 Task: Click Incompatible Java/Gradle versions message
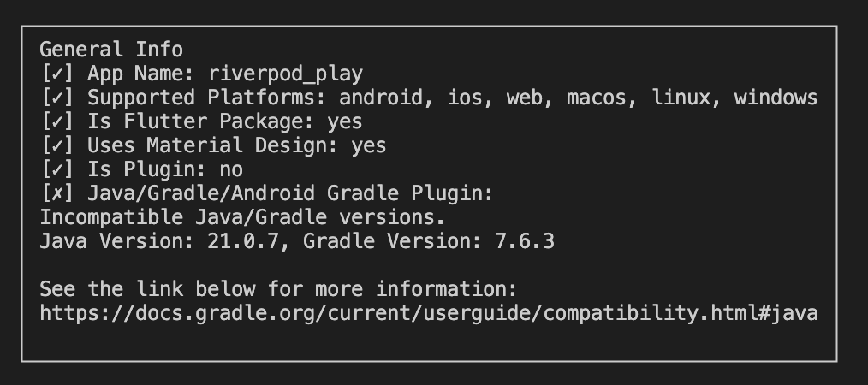point(242,217)
